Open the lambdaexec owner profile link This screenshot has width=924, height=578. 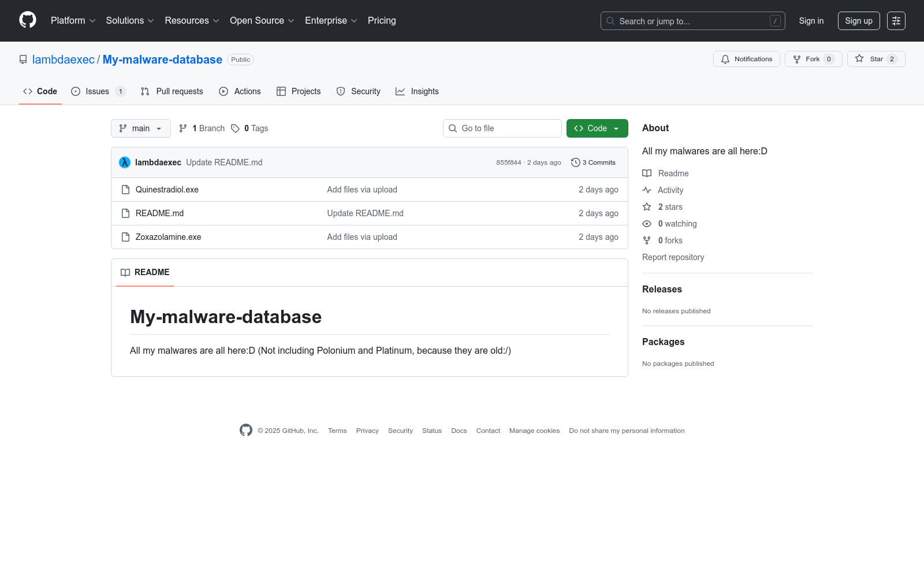pos(64,60)
